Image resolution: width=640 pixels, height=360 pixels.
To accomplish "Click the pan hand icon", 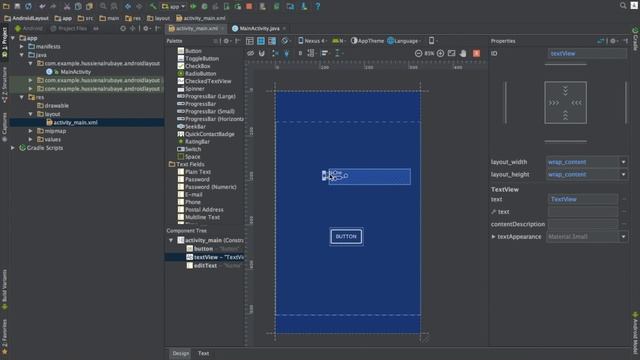I will (463, 53).
